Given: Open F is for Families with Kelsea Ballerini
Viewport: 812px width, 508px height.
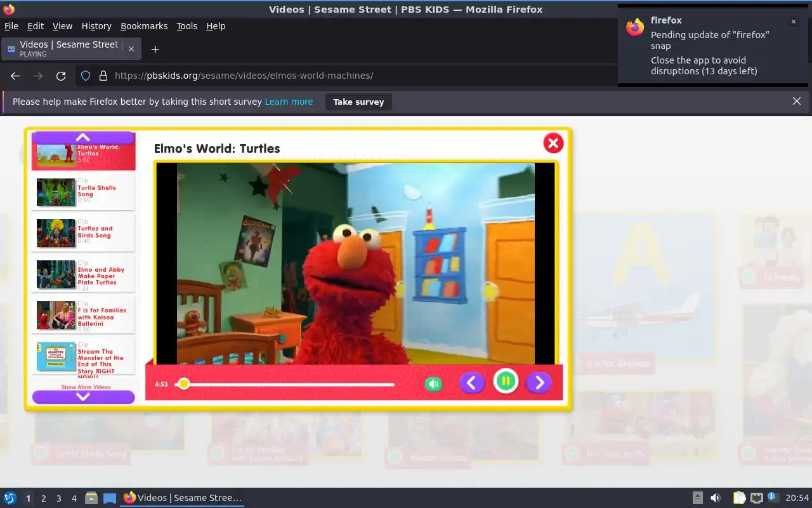Looking at the screenshot, I should pyautogui.click(x=83, y=314).
